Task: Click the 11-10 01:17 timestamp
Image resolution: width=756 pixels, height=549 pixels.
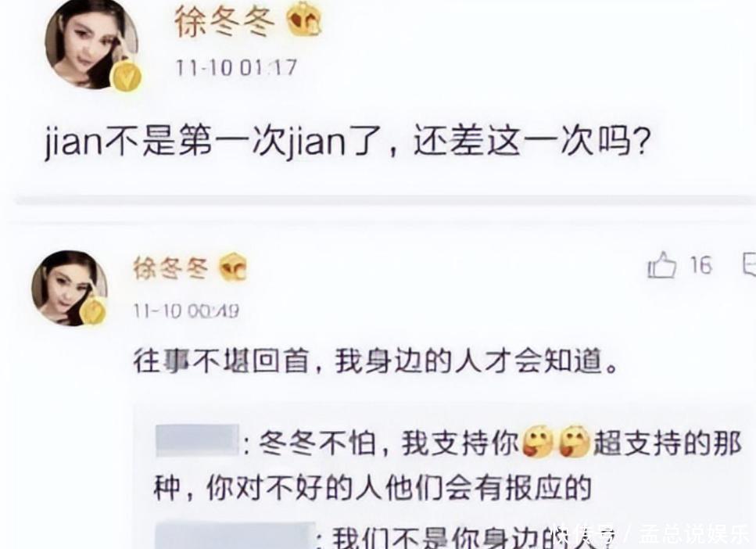Action: tap(236, 67)
